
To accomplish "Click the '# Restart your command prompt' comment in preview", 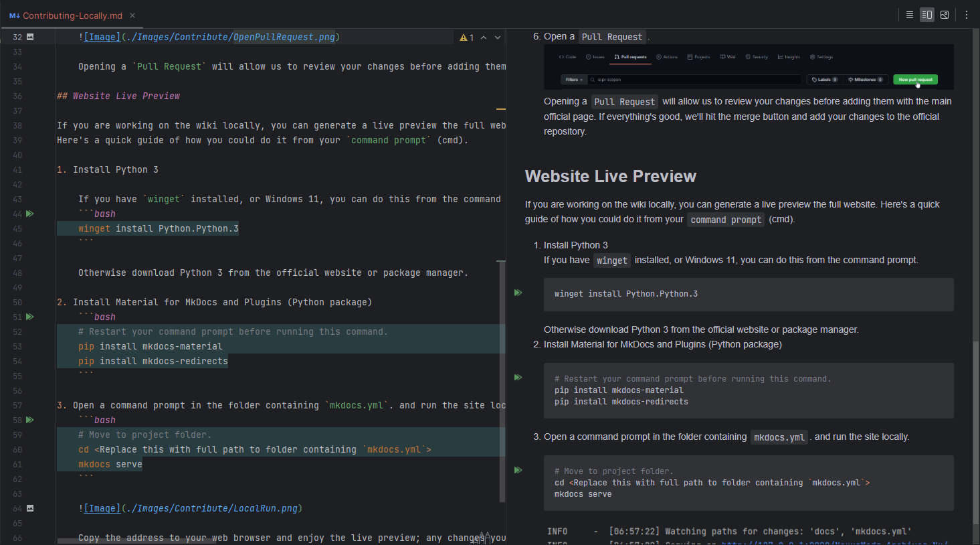I will [692, 379].
